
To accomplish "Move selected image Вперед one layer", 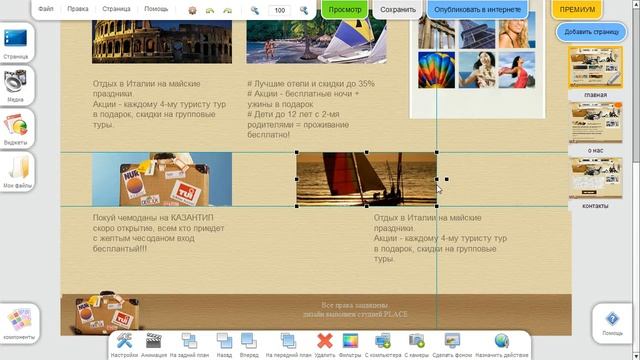I will (249, 345).
